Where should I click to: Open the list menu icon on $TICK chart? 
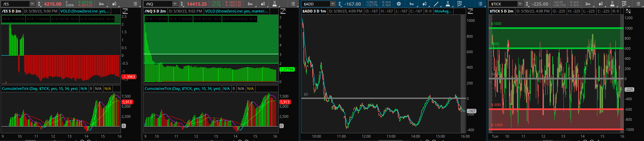click(637, 4)
